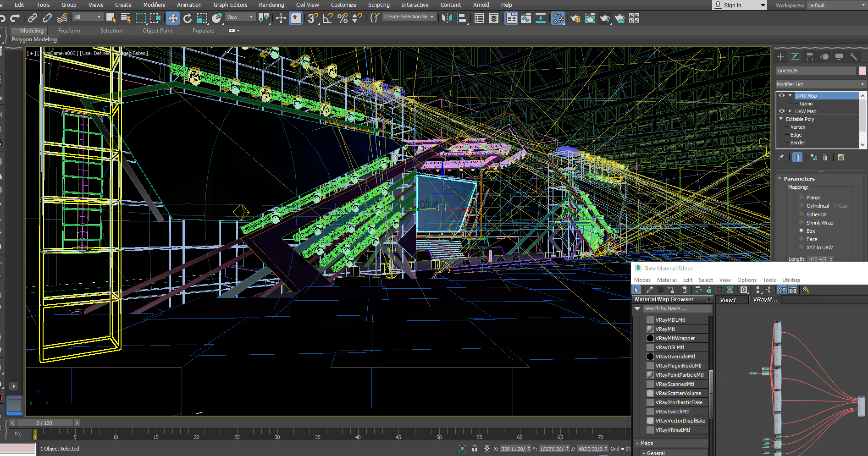Hide the UVW Map modifier with its eye toggle
This screenshot has height=456, width=868.
click(x=781, y=95)
